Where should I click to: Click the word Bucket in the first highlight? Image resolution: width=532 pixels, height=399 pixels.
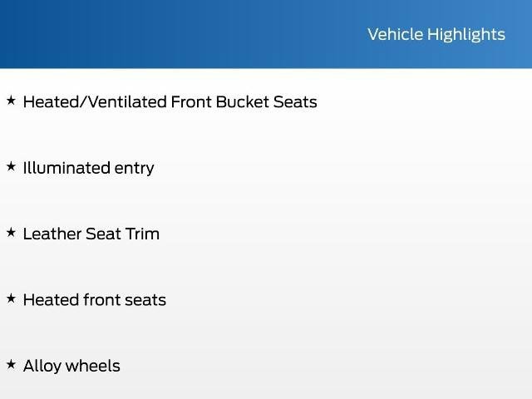tap(242, 101)
